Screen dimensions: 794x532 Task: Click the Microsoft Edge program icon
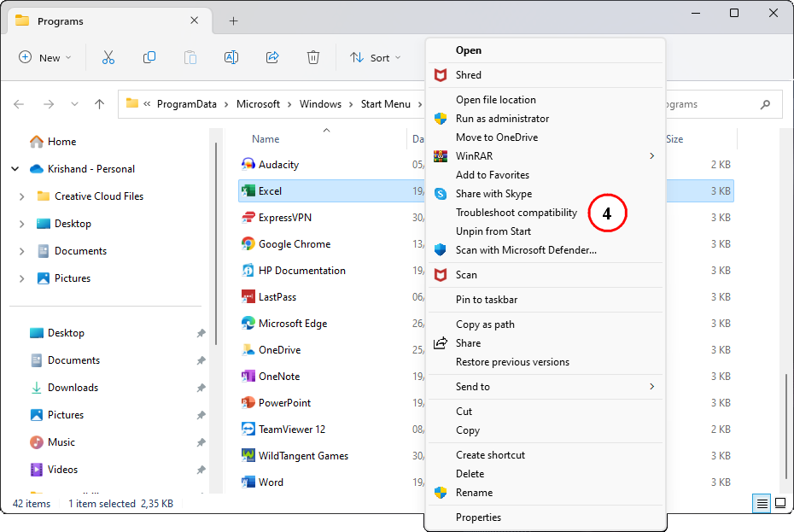(x=248, y=324)
